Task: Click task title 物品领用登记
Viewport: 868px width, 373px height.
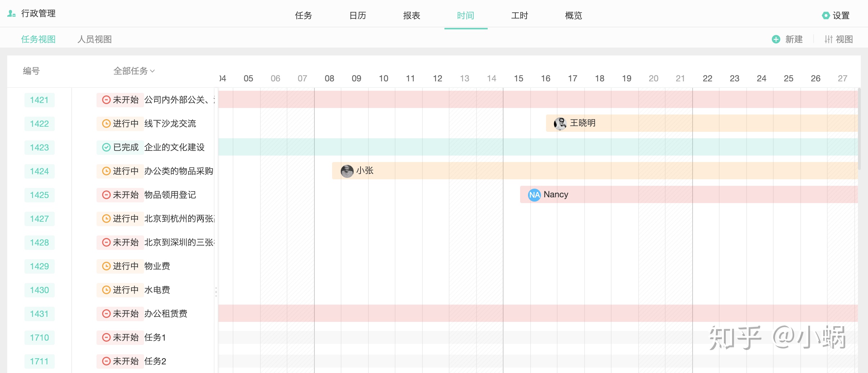Action: tap(170, 195)
